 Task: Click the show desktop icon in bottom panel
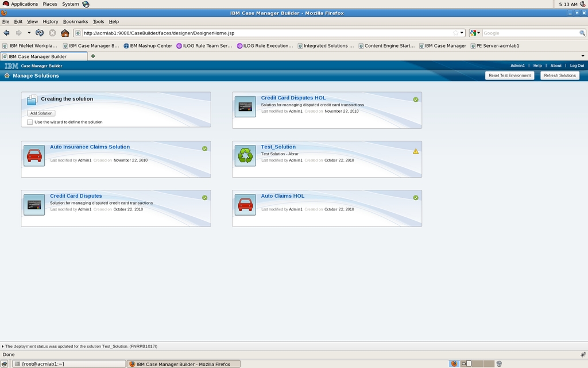tap(4, 364)
